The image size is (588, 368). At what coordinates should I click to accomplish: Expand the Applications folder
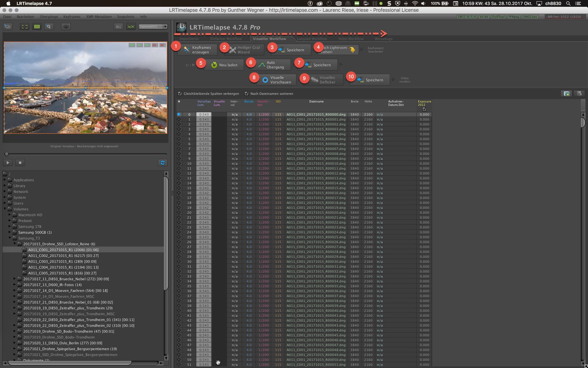pos(5,180)
